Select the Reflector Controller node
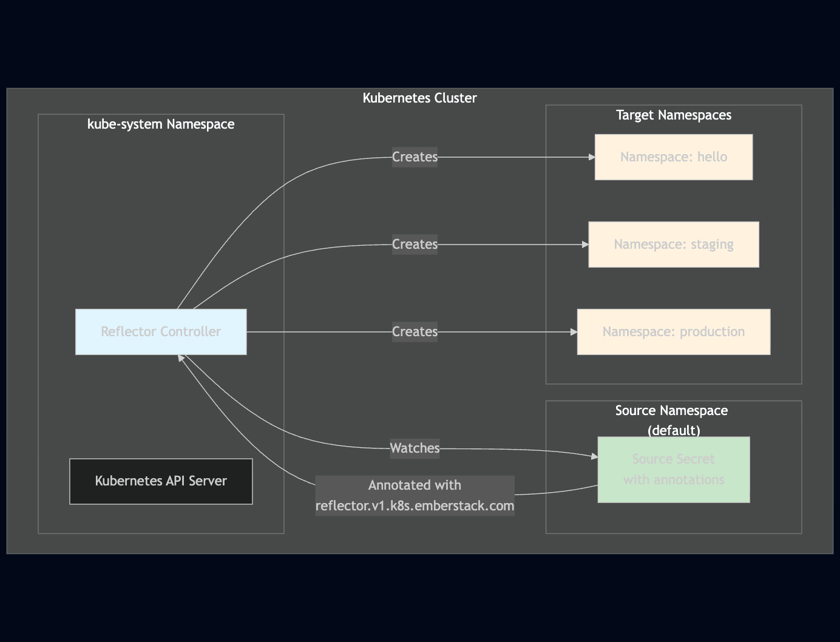The height and width of the screenshot is (642, 840). click(160, 331)
